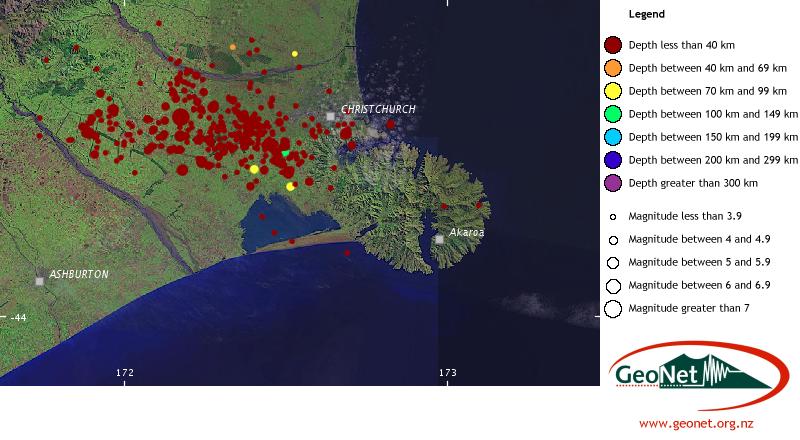Click 'Magnitude less than 3.9' text
The height and width of the screenshot is (440, 800).
tap(685, 216)
